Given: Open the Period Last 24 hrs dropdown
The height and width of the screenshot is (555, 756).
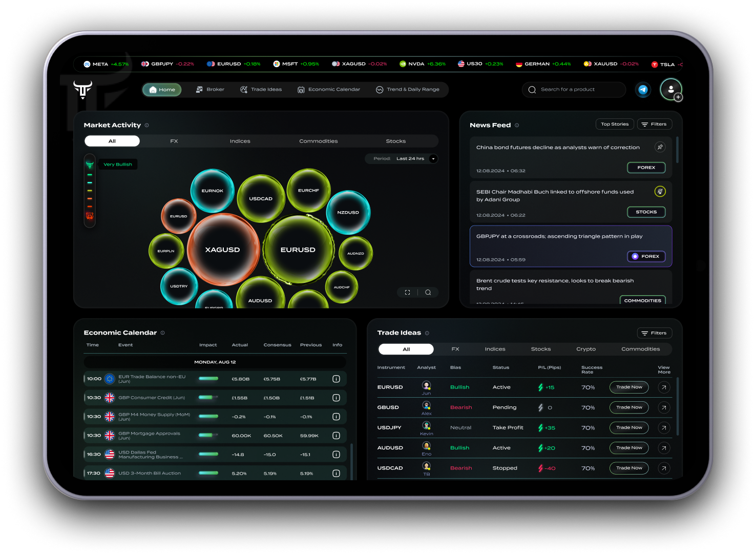Looking at the screenshot, I should [x=433, y=159].
